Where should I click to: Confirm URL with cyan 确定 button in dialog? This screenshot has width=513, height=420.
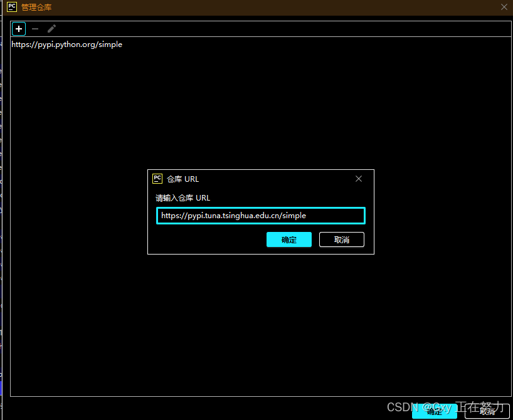pyautogui.click(x=289, y=239)
